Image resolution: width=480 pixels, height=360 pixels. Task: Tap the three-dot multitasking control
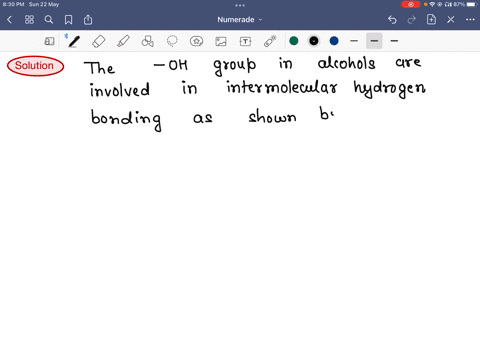click(x=240, y=5)
